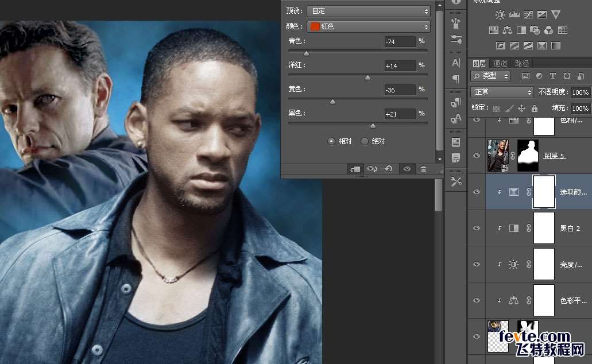Screen dimensions: 592x364
Task: Add a Vibrance adjustment (triangle icon)
Action: pyautogui.click(x=555, y=14)
